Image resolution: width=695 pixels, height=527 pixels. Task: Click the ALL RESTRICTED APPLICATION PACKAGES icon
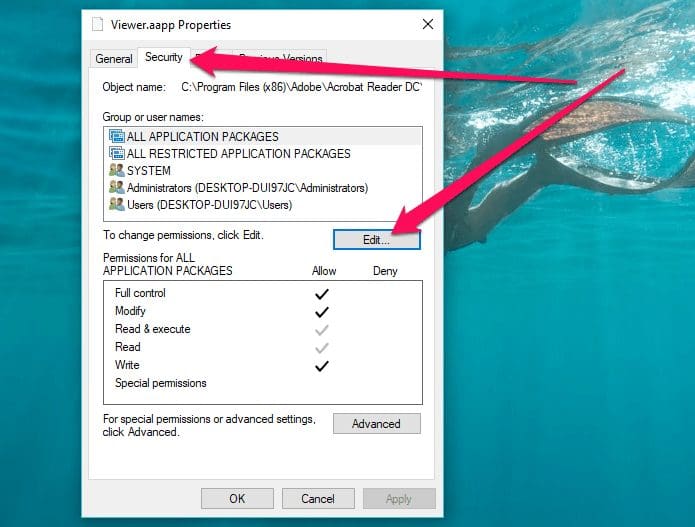(117, 153)
